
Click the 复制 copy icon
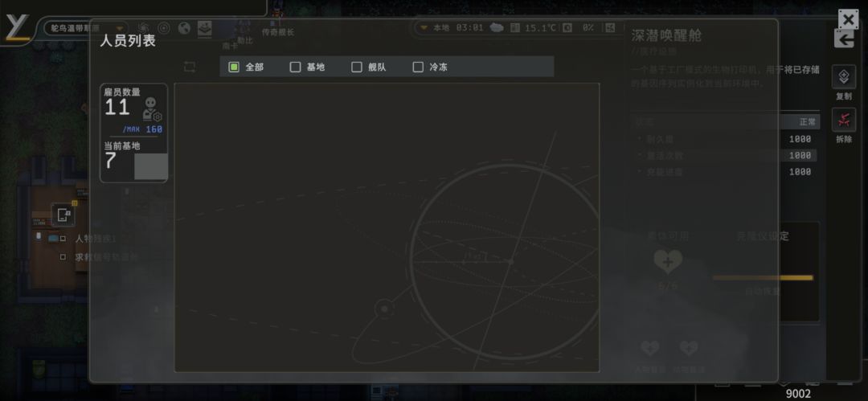click(x=844, y=76)
